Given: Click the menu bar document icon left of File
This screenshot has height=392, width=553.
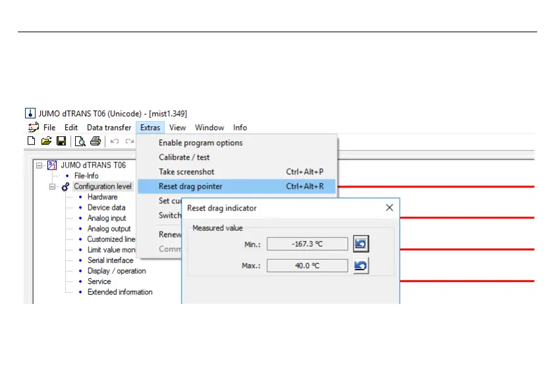Looking at the screenshot, I should pos(34,128).
